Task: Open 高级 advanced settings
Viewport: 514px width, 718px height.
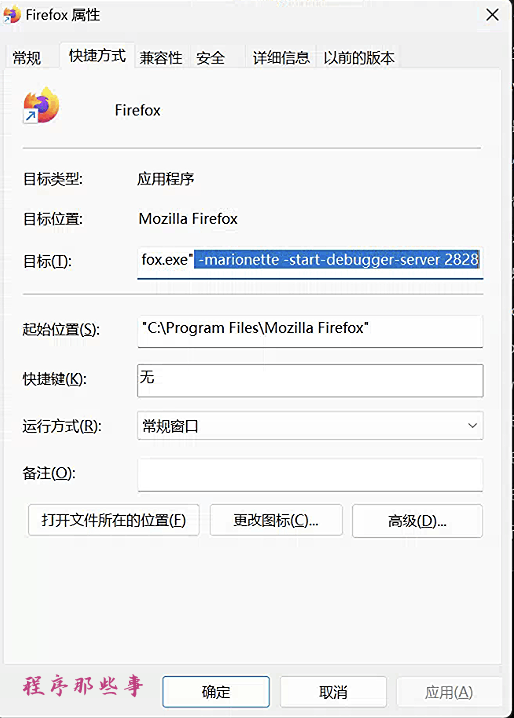Action: 417,521
